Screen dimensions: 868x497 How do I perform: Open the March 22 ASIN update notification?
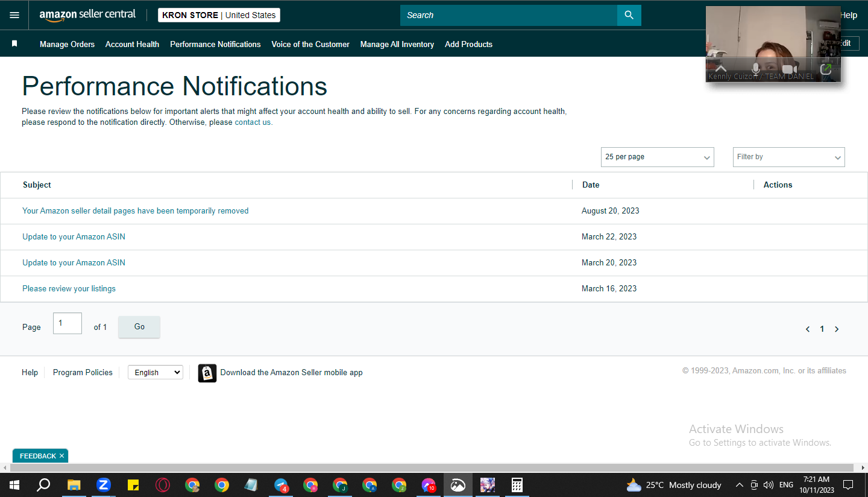pyautogui.click(x=74, y=237)
